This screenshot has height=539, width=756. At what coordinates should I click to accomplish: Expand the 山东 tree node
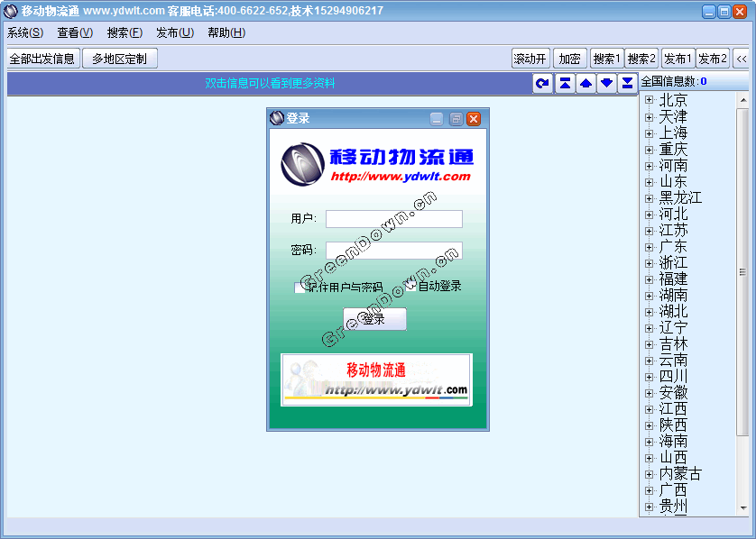coord(649,182)
